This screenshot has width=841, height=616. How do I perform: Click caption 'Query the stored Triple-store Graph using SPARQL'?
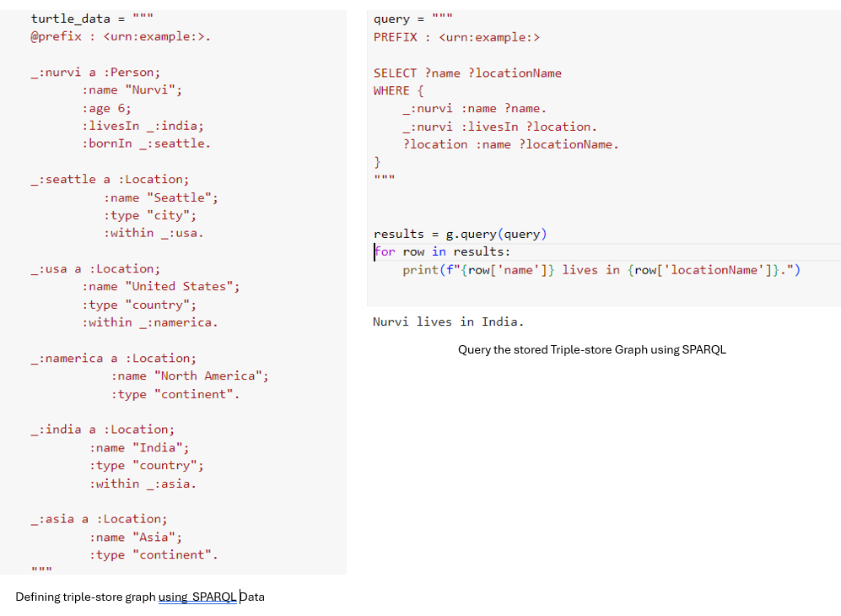592,350
